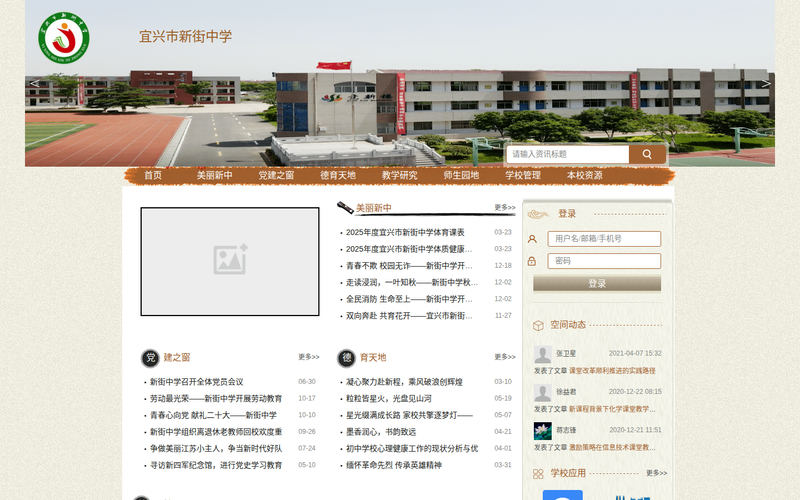Open 初中学校心理健康工作 article

coord(412,449)
